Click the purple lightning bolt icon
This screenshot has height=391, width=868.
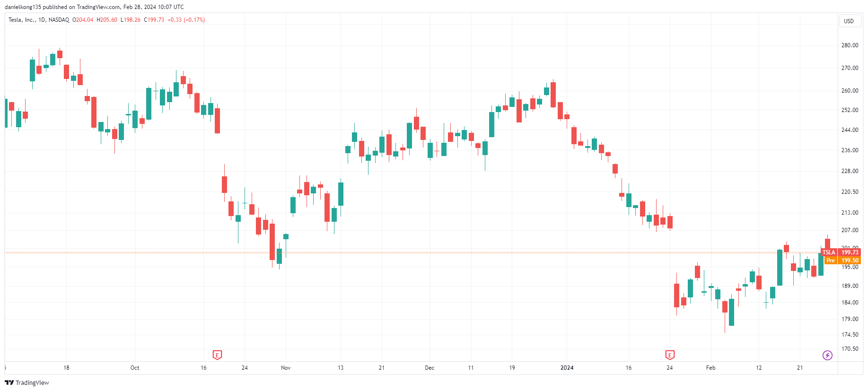(827, 355)
